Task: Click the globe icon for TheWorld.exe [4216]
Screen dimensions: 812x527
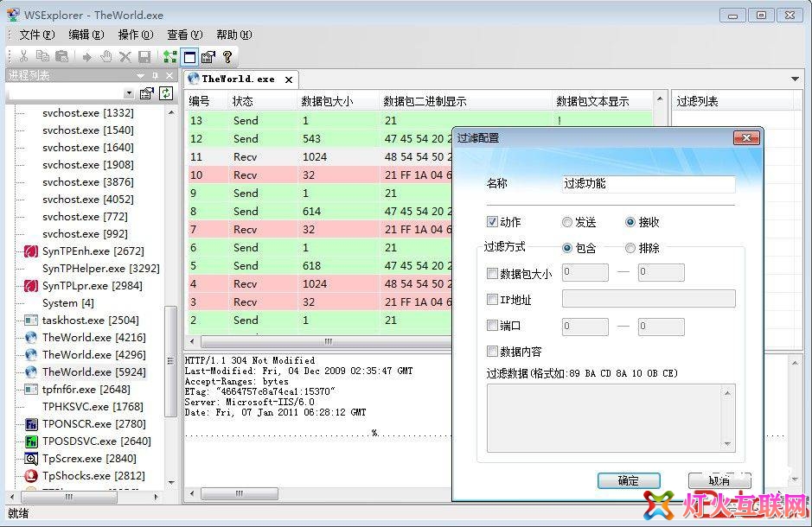Action: tap(31, 338)
